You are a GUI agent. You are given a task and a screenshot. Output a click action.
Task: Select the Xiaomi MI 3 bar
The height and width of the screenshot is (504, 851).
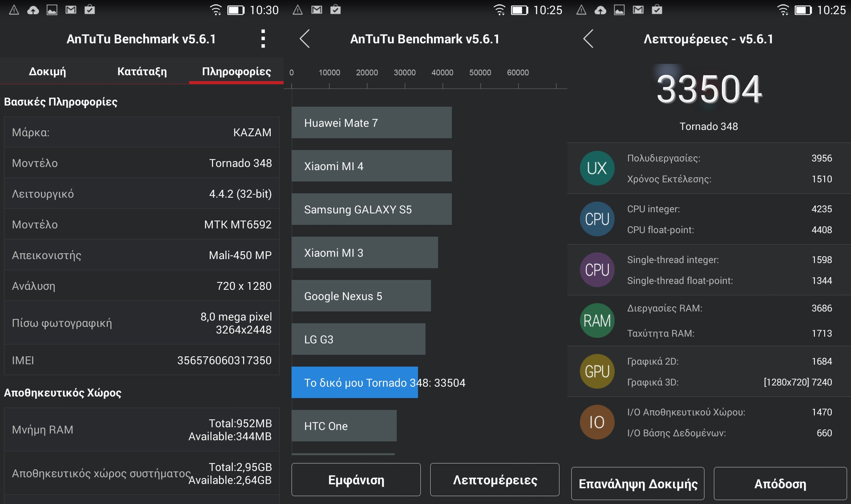pos(365,252)
